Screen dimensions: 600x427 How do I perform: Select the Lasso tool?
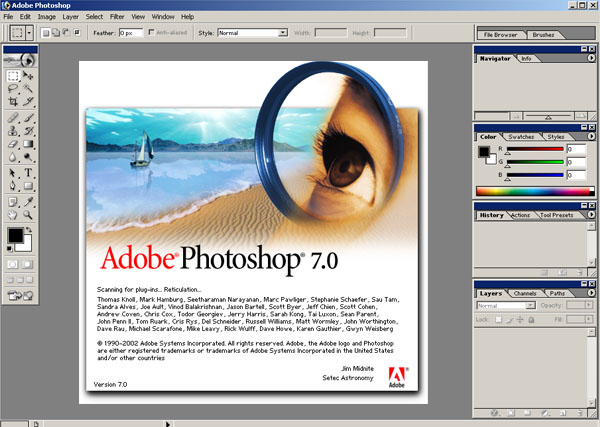[x=13, y=89]
